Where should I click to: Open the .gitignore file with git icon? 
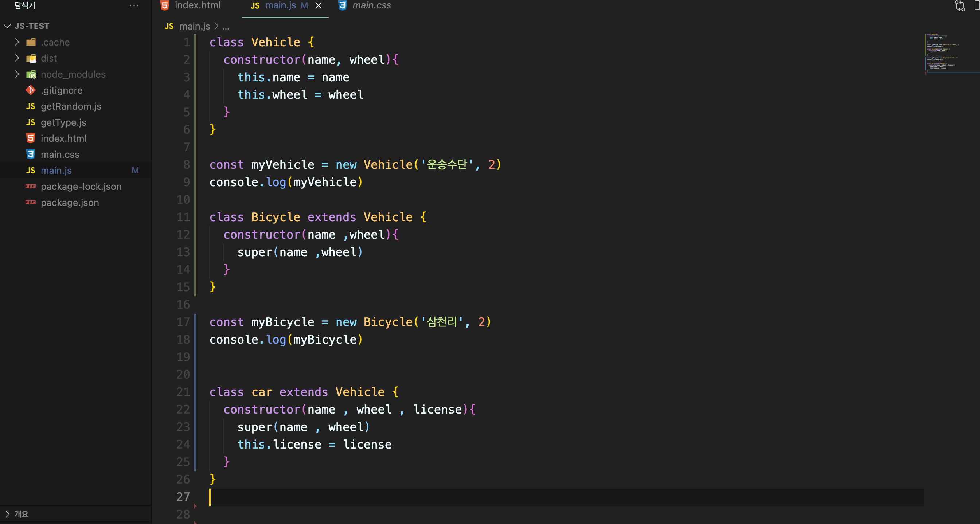tap(61, 90)
